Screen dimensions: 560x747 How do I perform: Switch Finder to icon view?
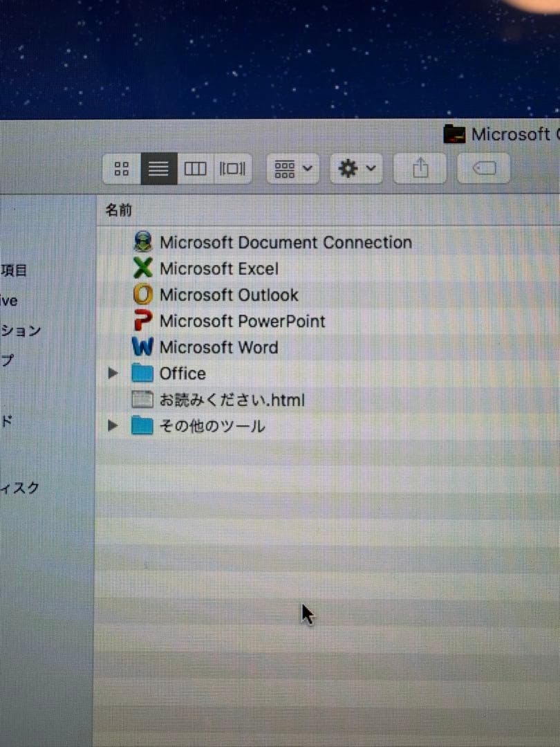tap(122, 169)
